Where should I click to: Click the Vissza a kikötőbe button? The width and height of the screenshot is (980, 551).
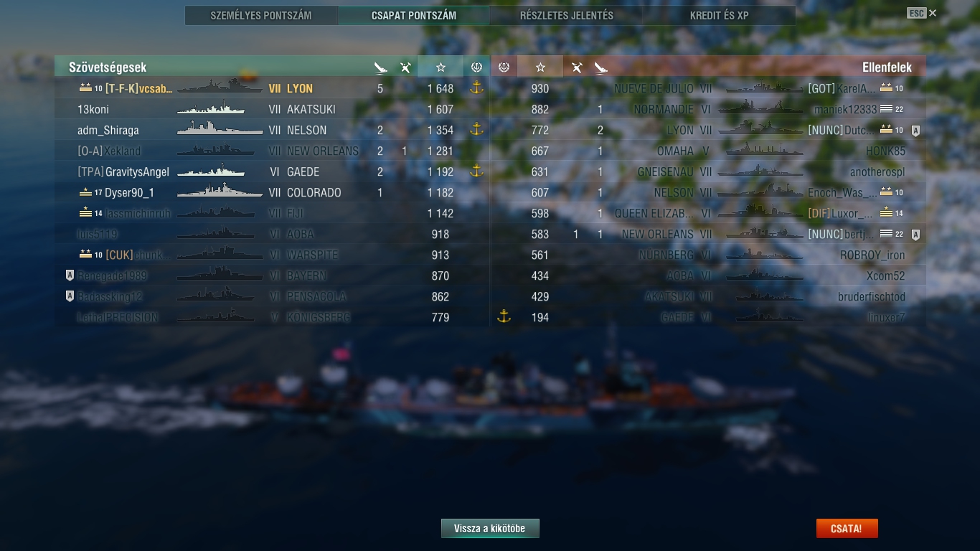490,529
